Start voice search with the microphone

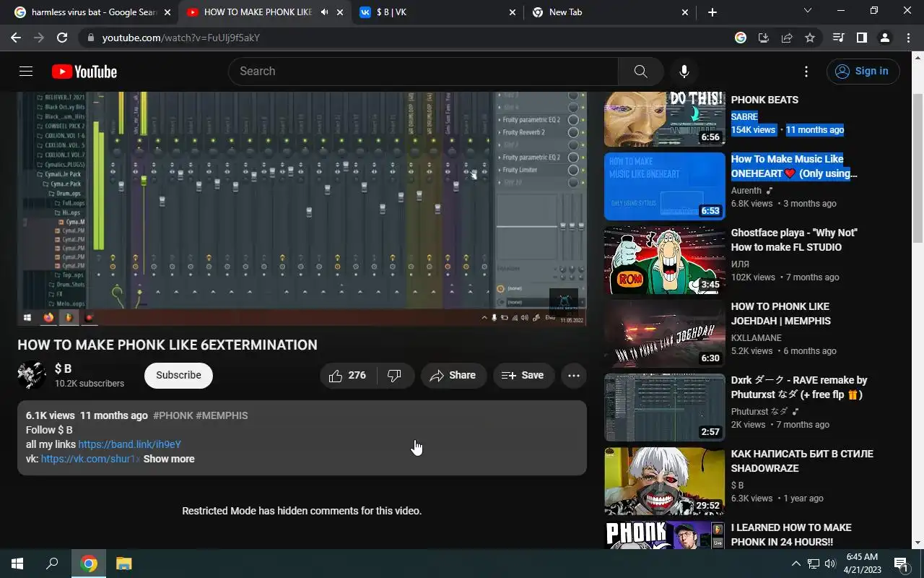(x=684, y=72)
